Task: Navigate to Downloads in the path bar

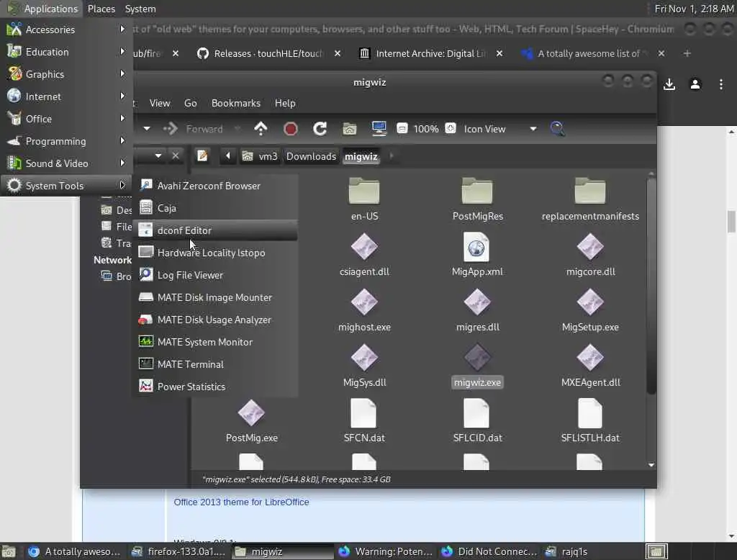Action: point(311,156)
